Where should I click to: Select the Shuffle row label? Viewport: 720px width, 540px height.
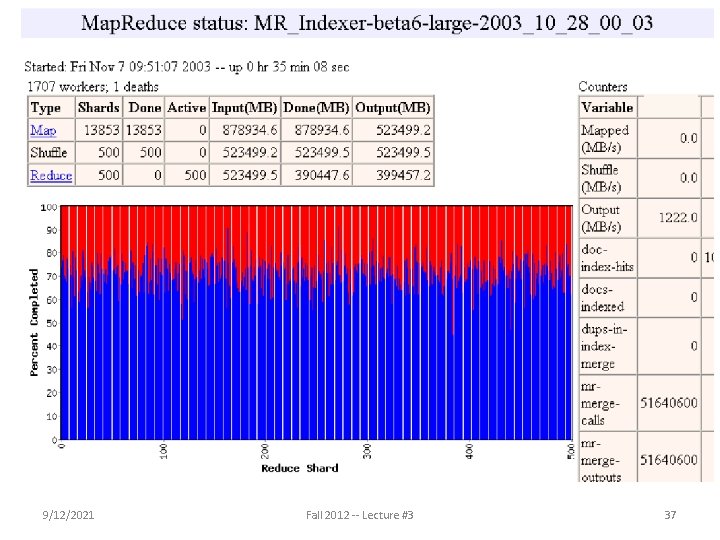tap(49, 152)
